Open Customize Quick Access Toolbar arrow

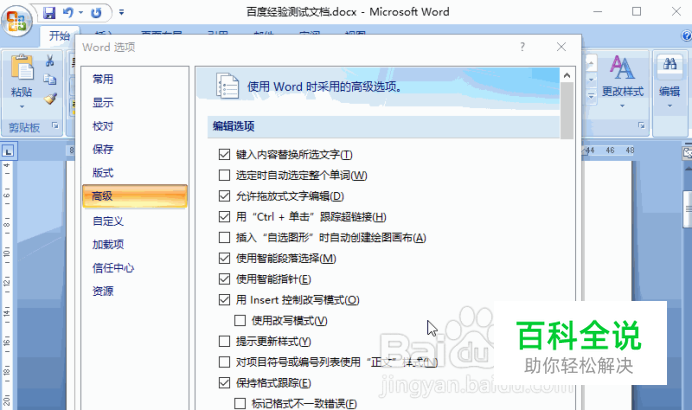coord(121,12)
